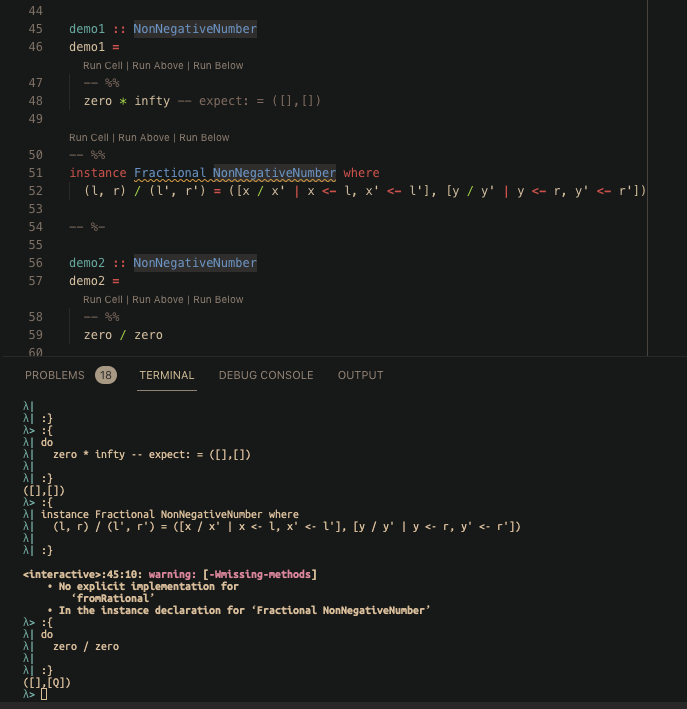The image size is (687, 709).
Task: Click the terminal result ([],[Q])
Action: coord(47,682)
